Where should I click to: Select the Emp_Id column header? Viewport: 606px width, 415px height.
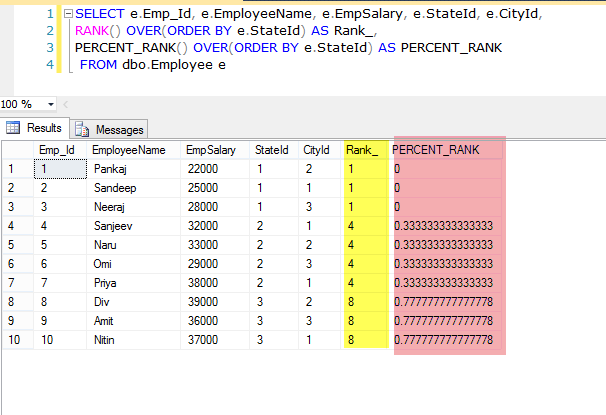click(x=60, y=150)
